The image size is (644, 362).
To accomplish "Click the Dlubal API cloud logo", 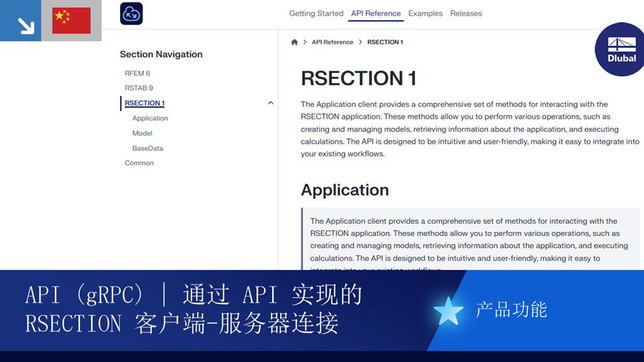I will tap(131, 14).
